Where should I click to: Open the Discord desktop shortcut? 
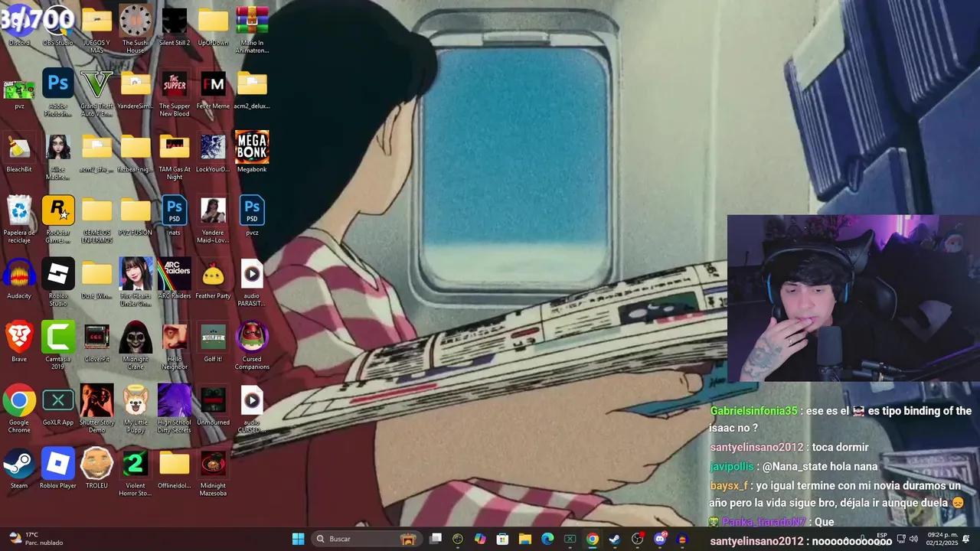tap(19, 26)
